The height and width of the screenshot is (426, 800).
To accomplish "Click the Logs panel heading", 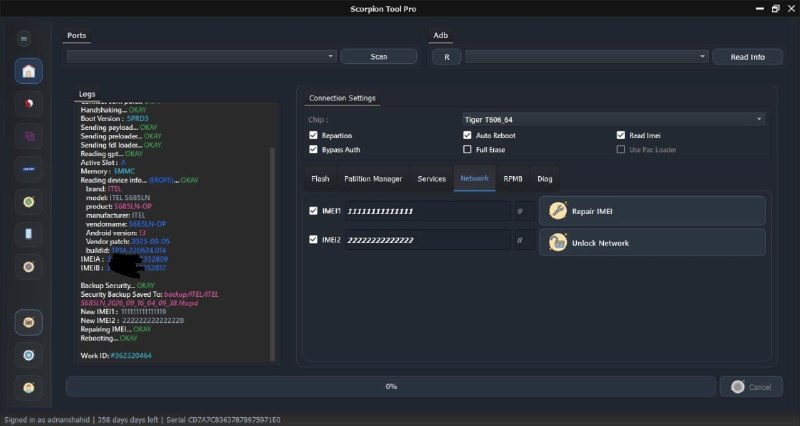I will 87,94.
